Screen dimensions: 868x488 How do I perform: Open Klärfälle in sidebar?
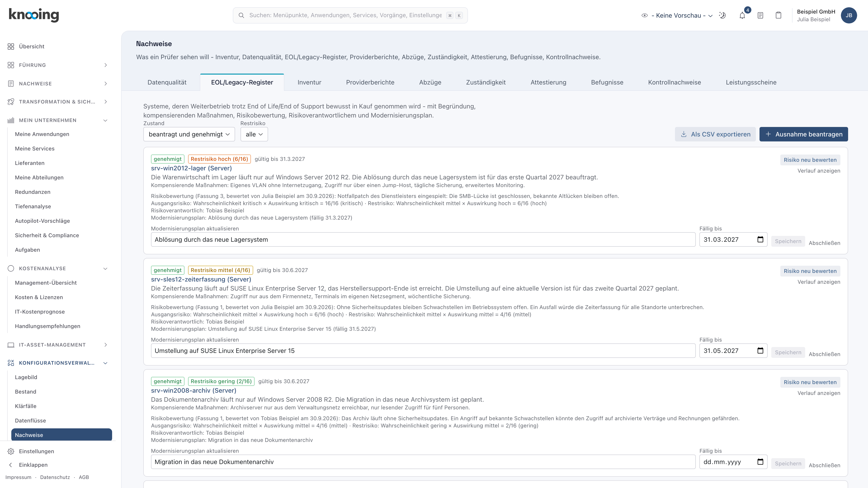26,406
